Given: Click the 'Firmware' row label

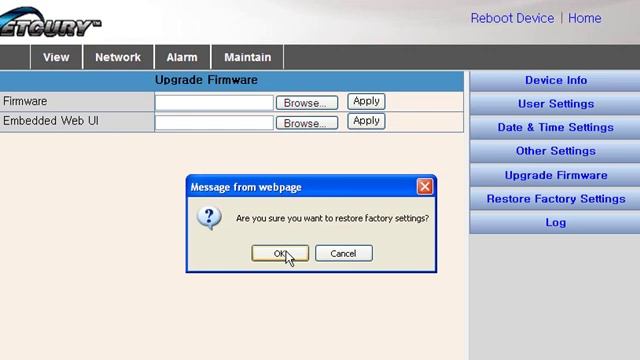Looking at the screenshot, I should click(25, 101).
